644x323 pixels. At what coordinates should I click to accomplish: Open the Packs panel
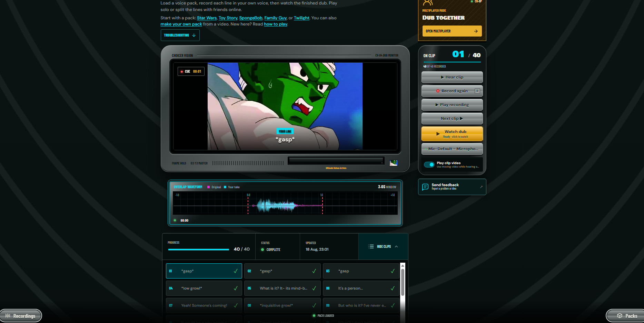point(626,316)
